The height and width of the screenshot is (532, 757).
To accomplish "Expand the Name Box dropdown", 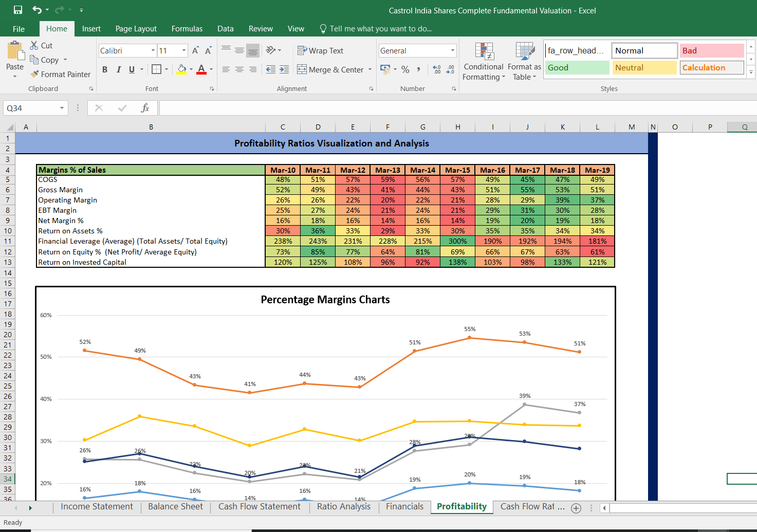I will pyautogui.click(x=62, y=108).
